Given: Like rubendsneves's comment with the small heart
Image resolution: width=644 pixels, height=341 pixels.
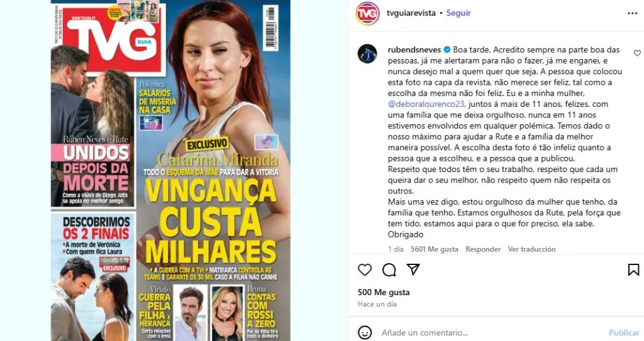Looking at the screenshot, I should pos(637,53).
